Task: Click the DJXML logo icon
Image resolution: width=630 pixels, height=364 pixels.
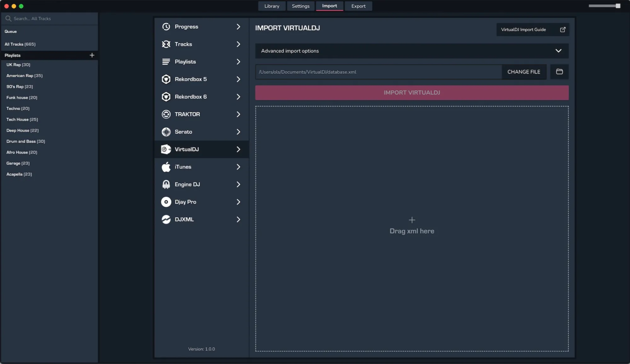Action: click(166, 219)
